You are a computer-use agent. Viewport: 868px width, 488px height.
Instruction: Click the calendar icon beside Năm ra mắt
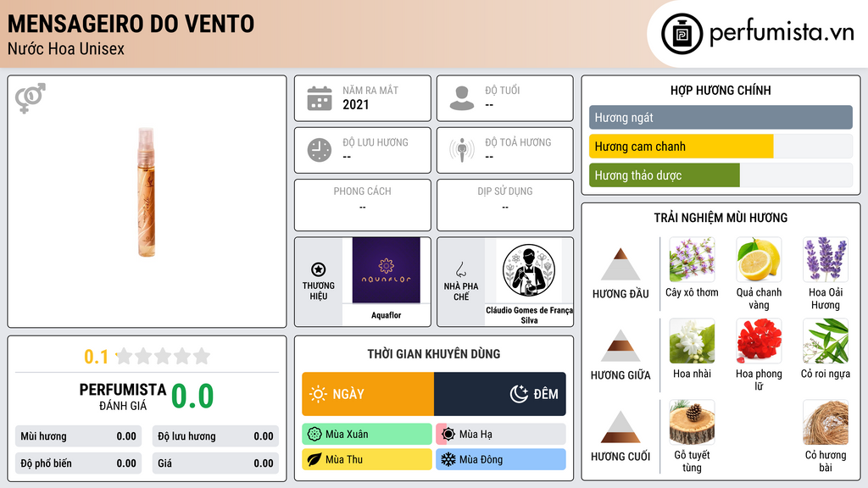(x=320, y=98)
